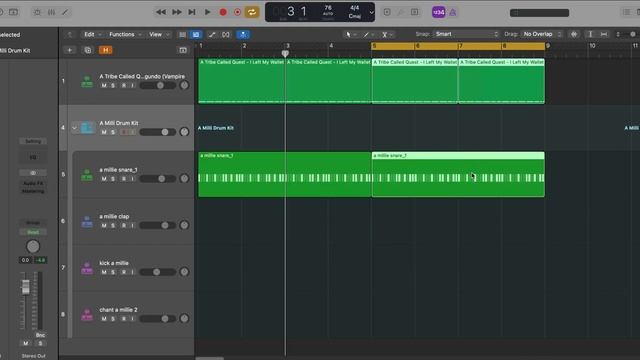The height and width of the screenshot is (360, 640).
Task: Open the Mixer via sliders icon
Action: coord(51,12)
